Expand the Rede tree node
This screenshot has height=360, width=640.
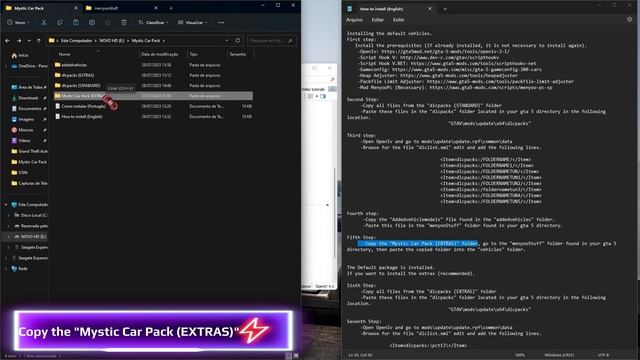[x=6, y=269]
